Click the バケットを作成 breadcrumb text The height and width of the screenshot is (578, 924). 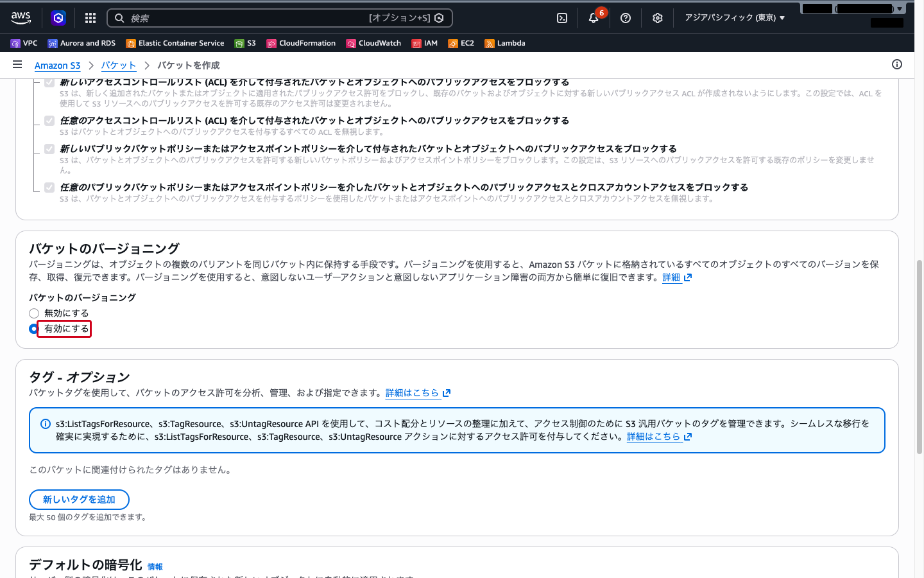(x=189, y=66)
